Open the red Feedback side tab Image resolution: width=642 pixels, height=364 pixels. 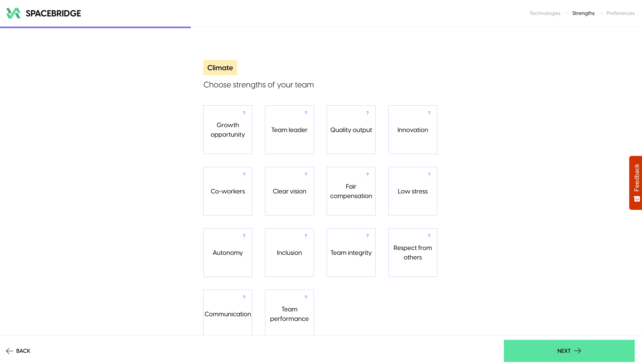pos(636,182)
